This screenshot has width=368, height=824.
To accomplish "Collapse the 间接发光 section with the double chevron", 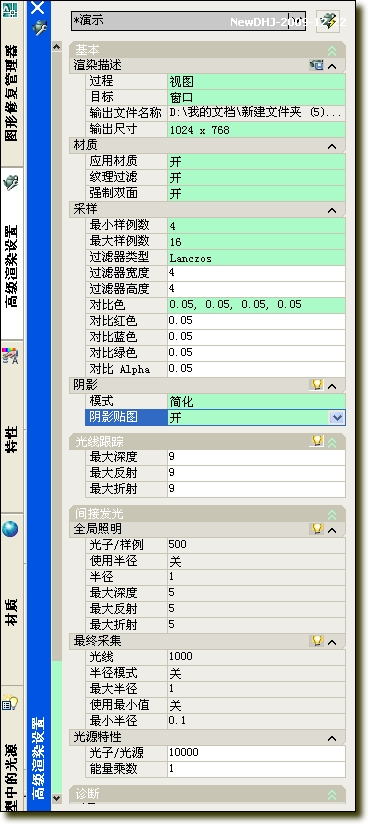I will point(332,514).
